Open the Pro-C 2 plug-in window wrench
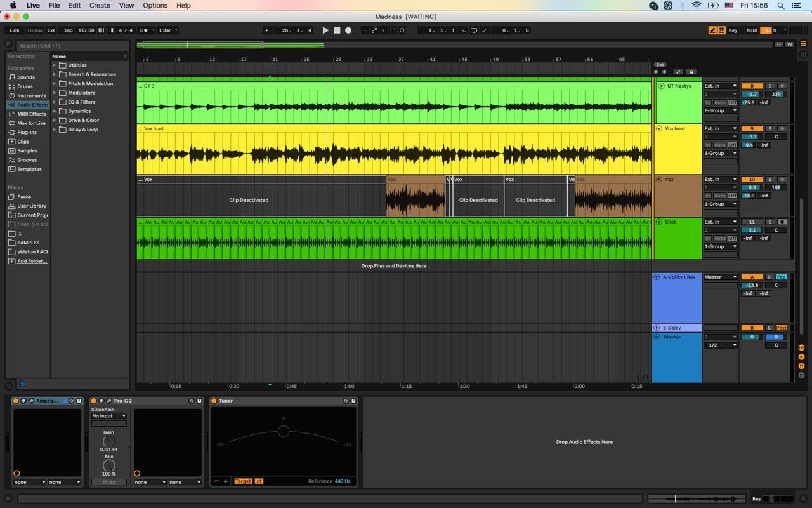 click(109, 401)
